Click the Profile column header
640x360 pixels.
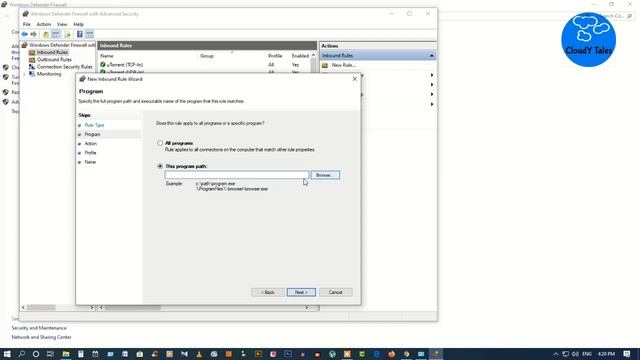[275, 56]
